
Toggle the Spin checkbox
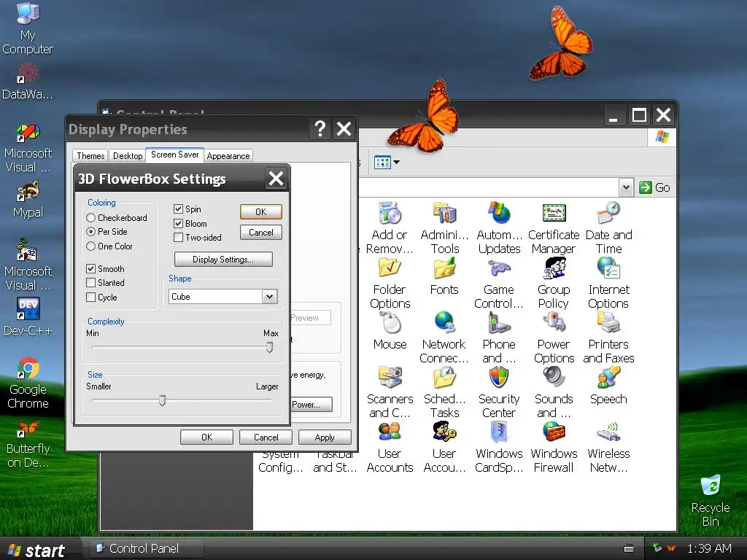pos(187,209)
